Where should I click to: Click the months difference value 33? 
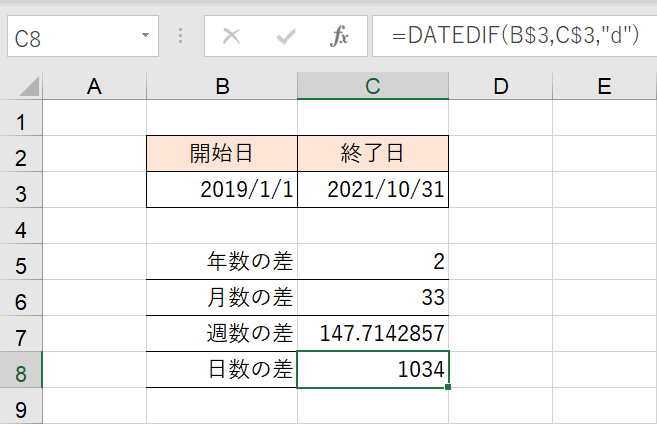373,298
